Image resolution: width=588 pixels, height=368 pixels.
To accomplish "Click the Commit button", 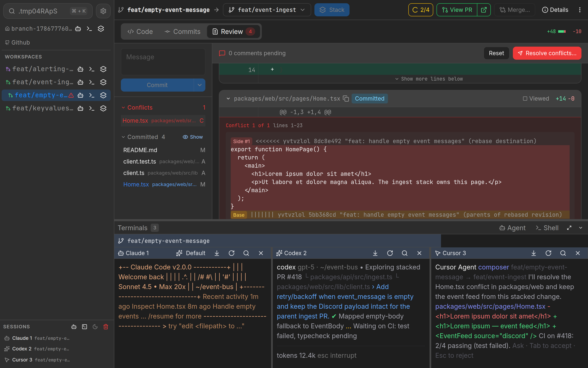I will [157, 85].
